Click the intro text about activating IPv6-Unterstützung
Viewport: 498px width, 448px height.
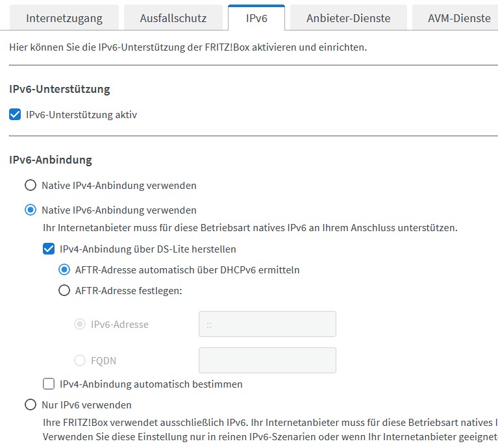click(x=188, y=47)
